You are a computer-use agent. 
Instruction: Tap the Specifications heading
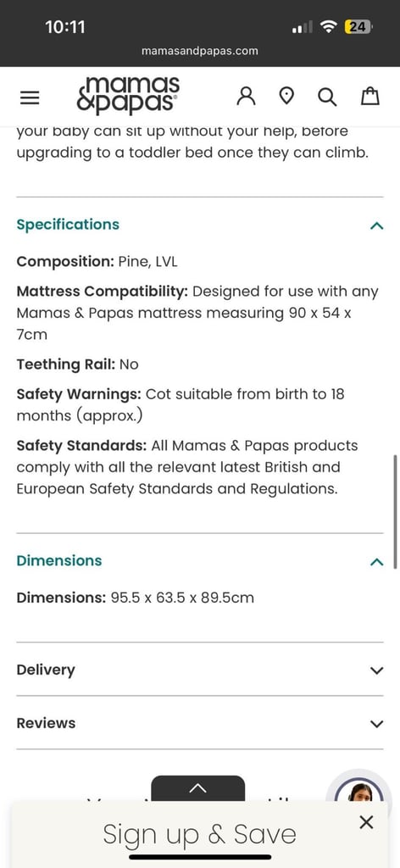pyautogui.click(x=68, y=225)
